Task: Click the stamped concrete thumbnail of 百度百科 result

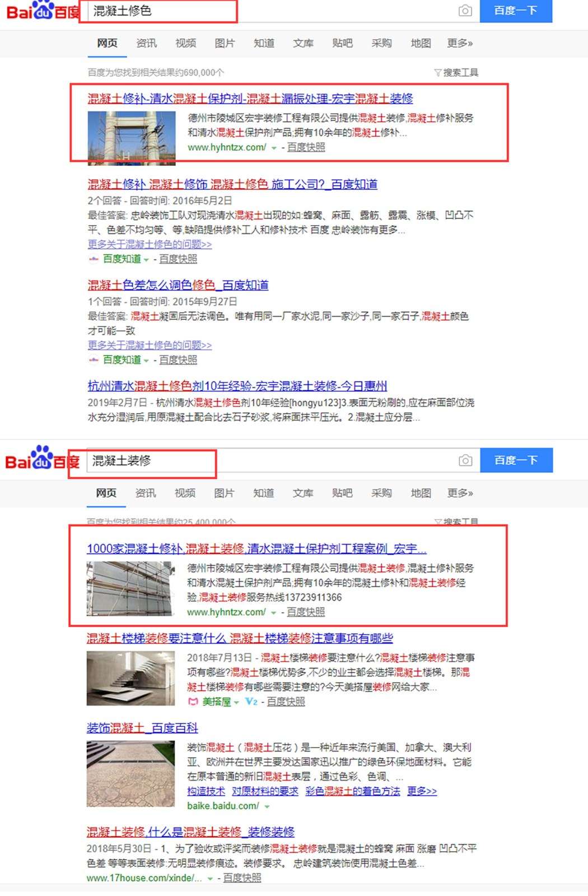Action: pos(130,773)
